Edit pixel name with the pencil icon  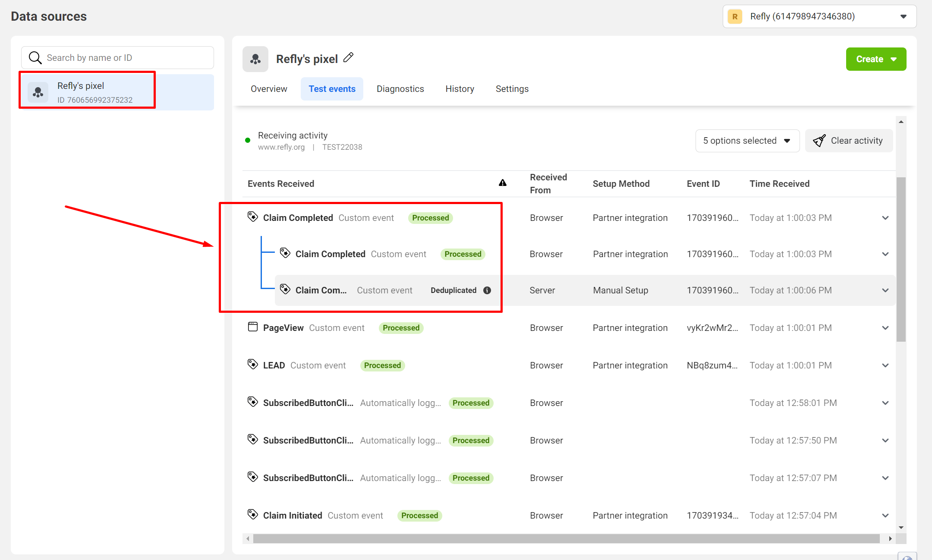point(349,57)
